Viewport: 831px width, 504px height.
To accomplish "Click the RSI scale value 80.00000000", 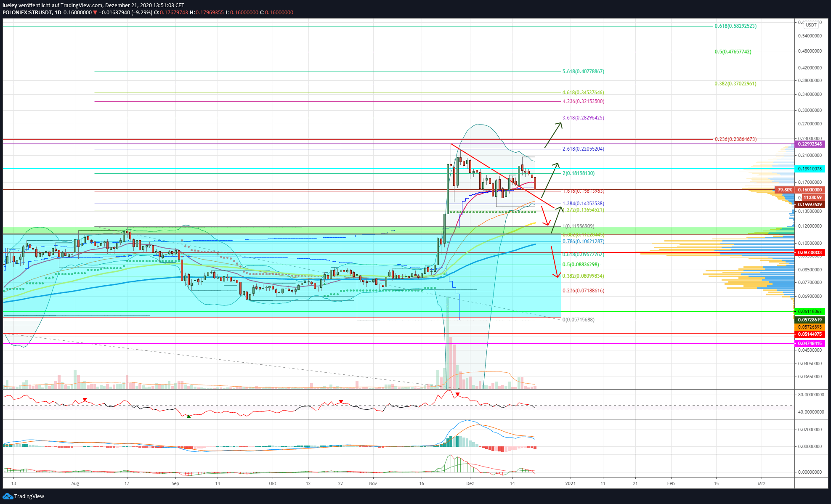I will [811, 395].
